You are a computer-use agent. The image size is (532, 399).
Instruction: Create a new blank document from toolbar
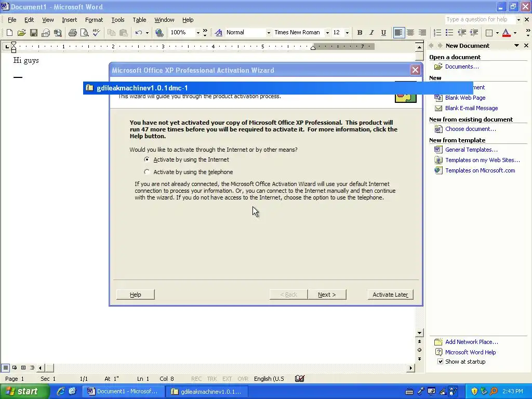9,33
